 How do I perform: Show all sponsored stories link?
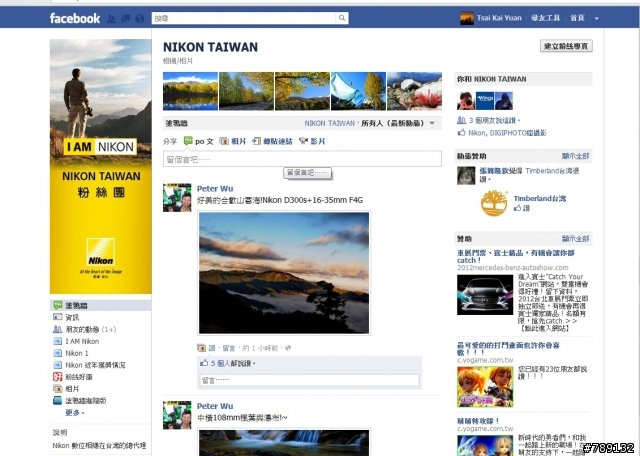575,156
